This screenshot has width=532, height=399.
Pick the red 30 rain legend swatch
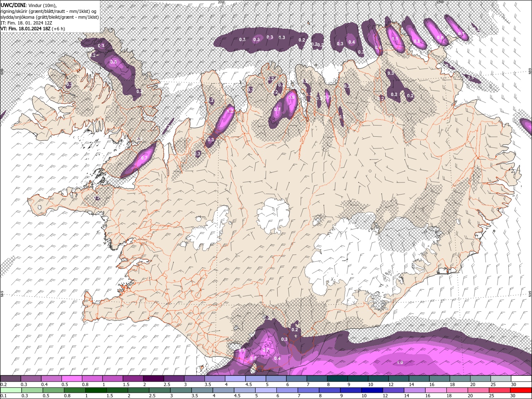point(521,390)
